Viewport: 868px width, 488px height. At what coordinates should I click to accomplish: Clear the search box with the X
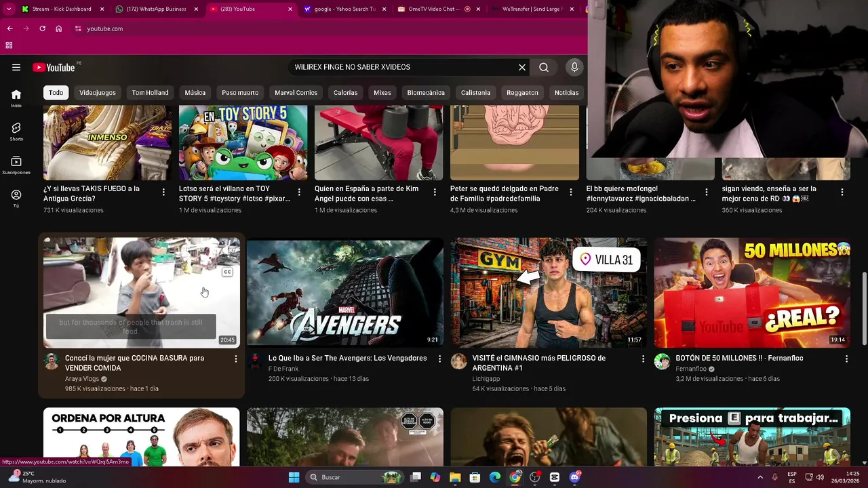point(522,67)
